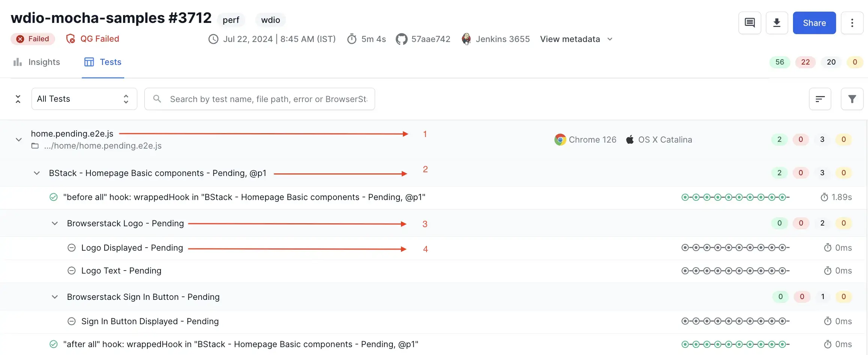Collapse the home.pending.e2e.js file row
Viewport: 868px width, 355px height.
[18, 140]
